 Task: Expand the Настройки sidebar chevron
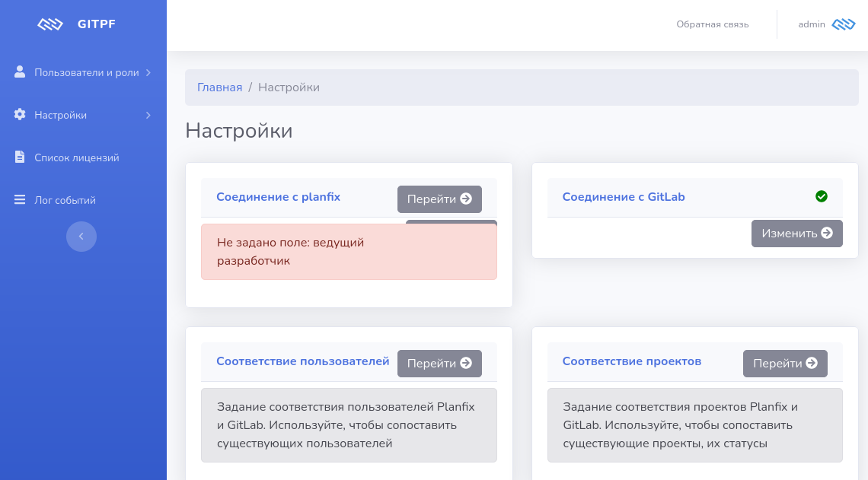pos(148,115)
